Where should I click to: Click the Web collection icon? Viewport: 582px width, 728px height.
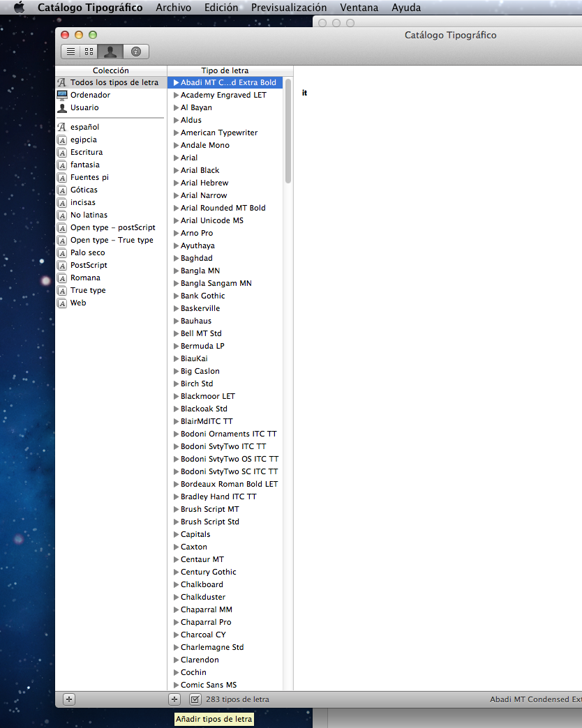[x=62, y=303]
